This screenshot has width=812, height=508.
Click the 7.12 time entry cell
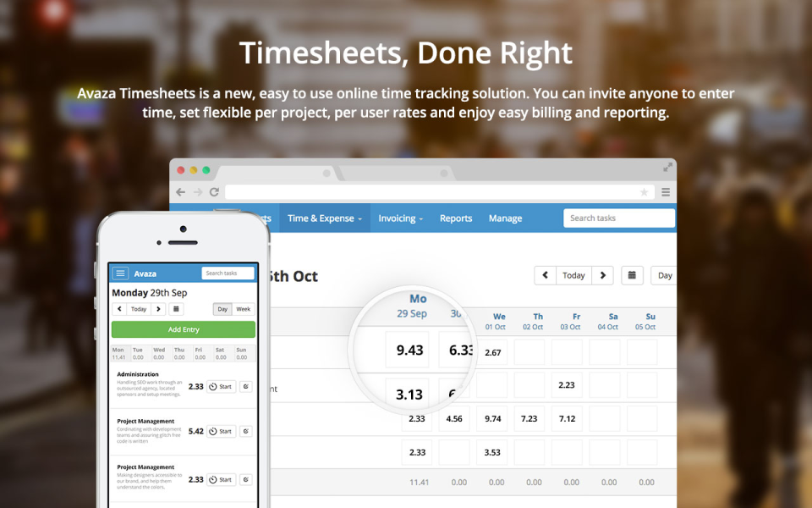tap(567, 419)
